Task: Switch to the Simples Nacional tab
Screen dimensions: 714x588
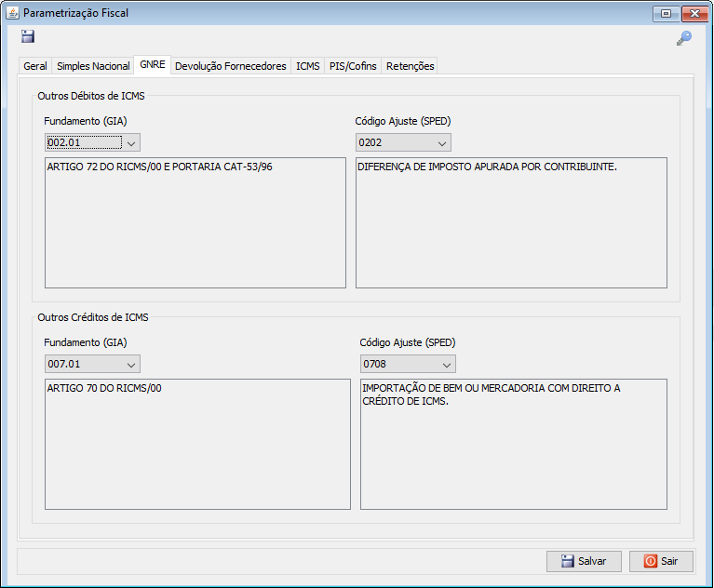Action: (93, 66)
